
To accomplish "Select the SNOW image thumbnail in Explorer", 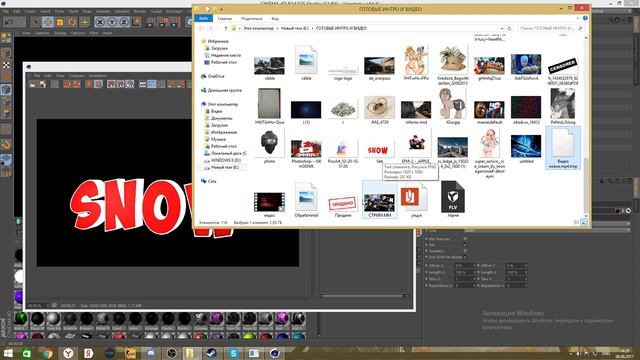I will [379, 149].
